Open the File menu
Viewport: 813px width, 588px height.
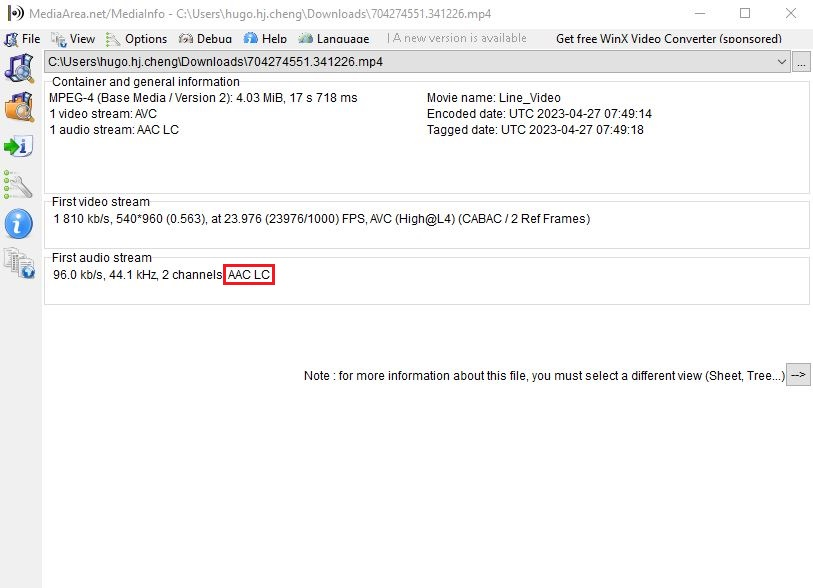pyautogui.click(x=22, y=39)
